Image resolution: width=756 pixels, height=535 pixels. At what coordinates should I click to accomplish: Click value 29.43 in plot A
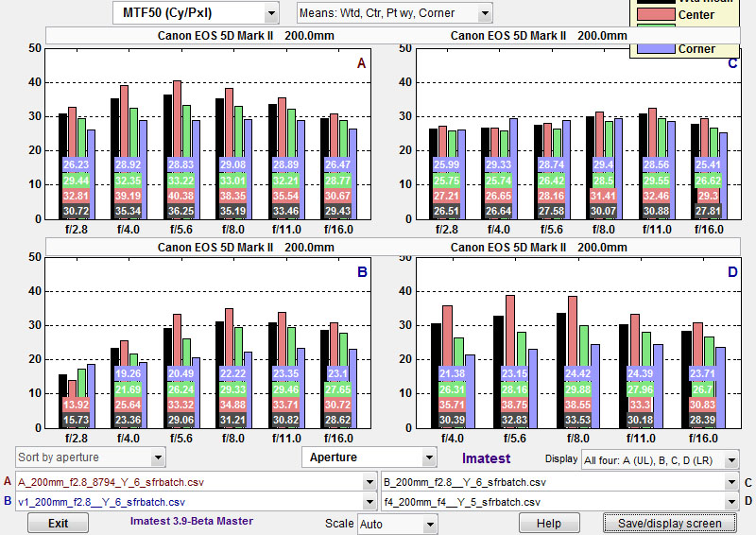point(337,212)
